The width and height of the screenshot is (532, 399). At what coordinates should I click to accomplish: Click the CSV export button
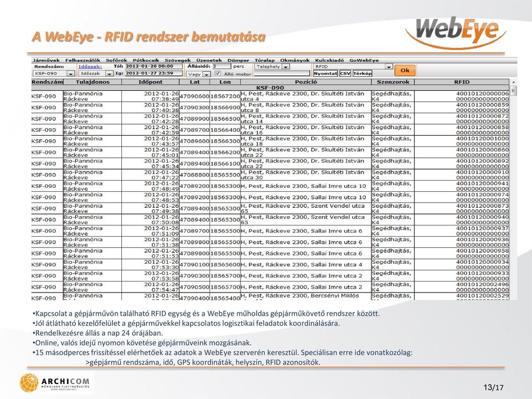[x=345, y=73]
